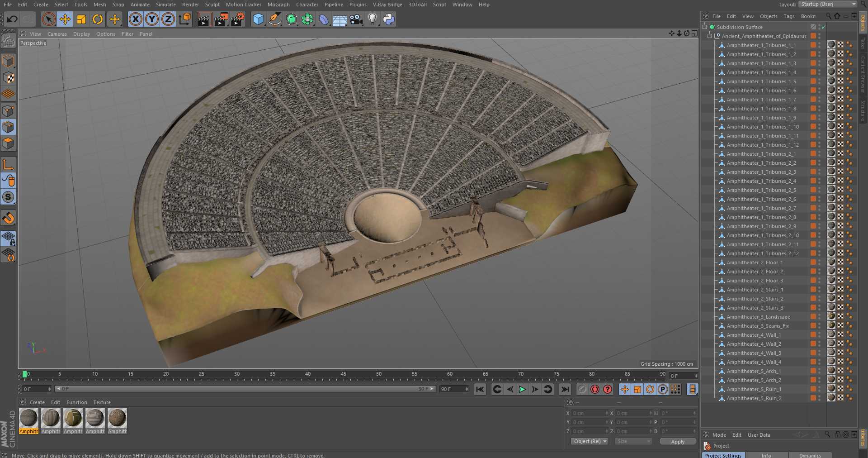Select the Move tool
The height and width of the screenshot is (458, 868).
pos(65,19)
